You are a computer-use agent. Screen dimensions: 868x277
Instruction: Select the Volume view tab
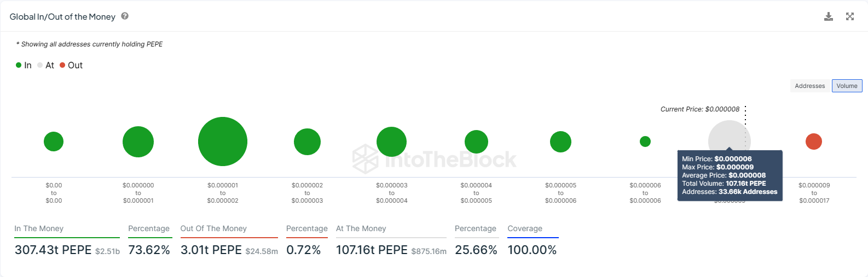pyautogui.click(x=847, y=86)
